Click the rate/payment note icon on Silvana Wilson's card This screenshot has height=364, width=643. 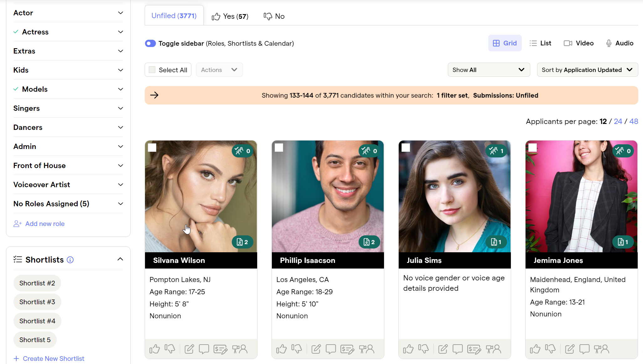pyautogui.click(x=220, y=349)
